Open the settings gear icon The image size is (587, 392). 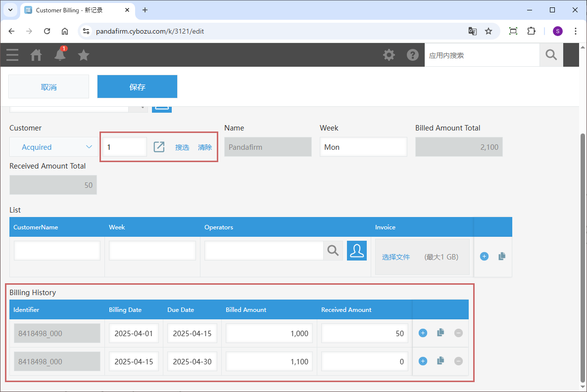click(389, 55)
